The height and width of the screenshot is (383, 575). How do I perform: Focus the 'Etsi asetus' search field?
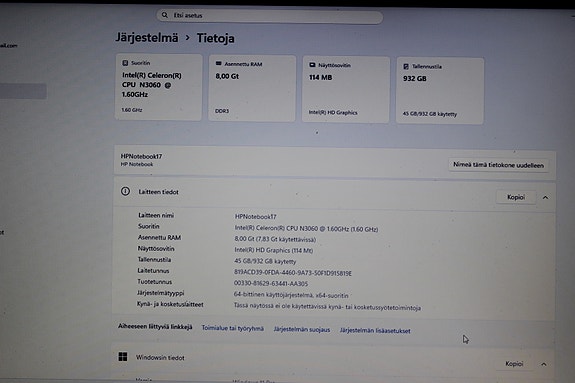[270, 16]
